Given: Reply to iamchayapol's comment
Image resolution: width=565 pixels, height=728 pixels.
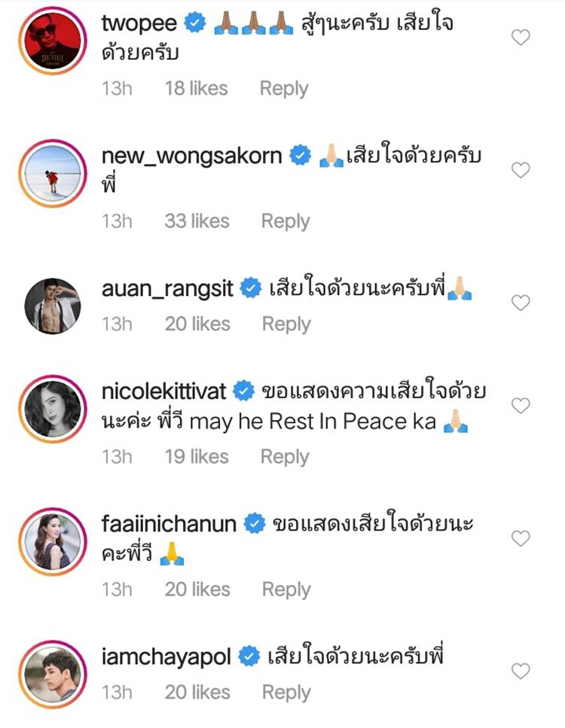Looking at the screenshot, I should (x=286, y=693).
